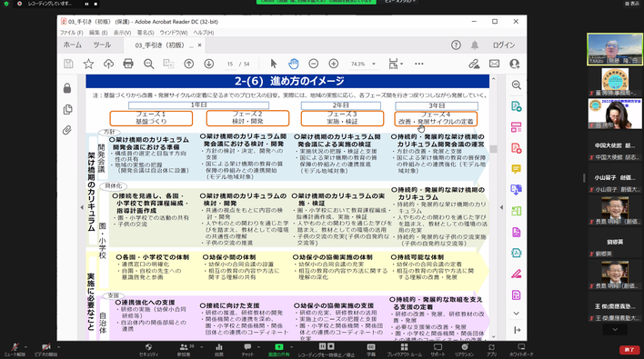Open the ファイル(F) menu
The image size is (644, 359).
coord(72,33)
